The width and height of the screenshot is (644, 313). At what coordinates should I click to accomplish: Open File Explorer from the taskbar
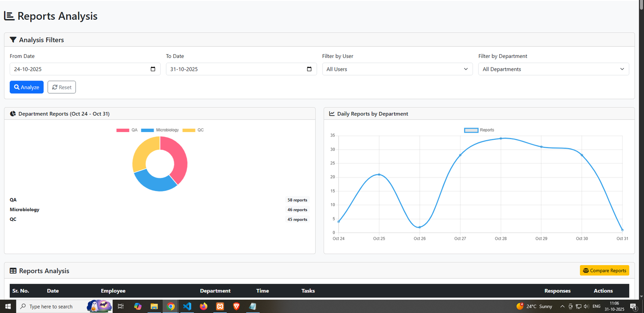(x=154, y=306)
